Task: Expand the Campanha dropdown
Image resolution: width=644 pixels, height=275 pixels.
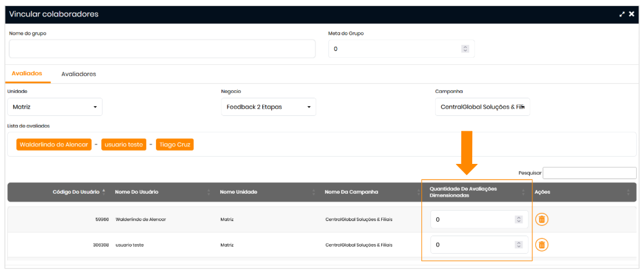Action: (x=482, y=107)
